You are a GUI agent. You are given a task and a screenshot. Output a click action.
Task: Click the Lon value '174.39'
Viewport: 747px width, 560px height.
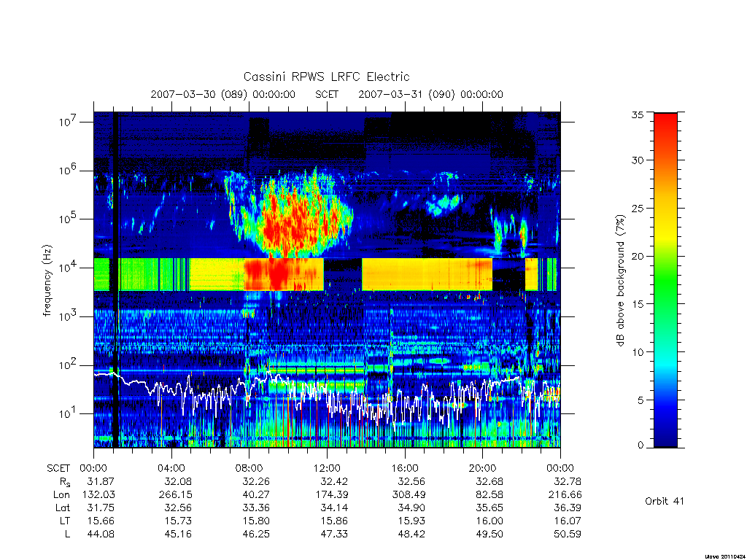(332, 495)
